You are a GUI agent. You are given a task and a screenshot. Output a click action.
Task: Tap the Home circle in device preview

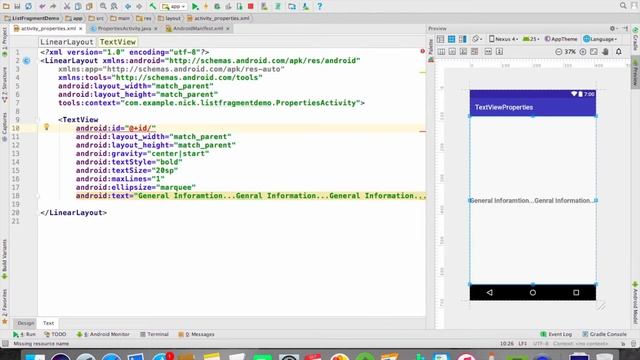point(533,292)
